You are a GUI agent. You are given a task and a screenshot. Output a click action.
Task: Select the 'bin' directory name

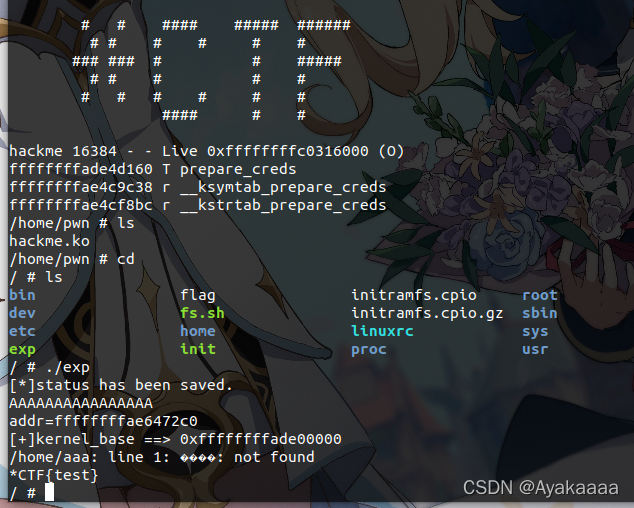pyautogui.click(x=22, y=295)
